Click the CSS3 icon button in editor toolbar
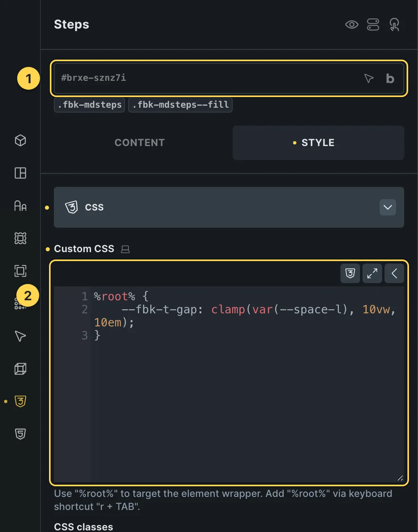Viewport: 418px width, 532px height. tap(350, 273)
